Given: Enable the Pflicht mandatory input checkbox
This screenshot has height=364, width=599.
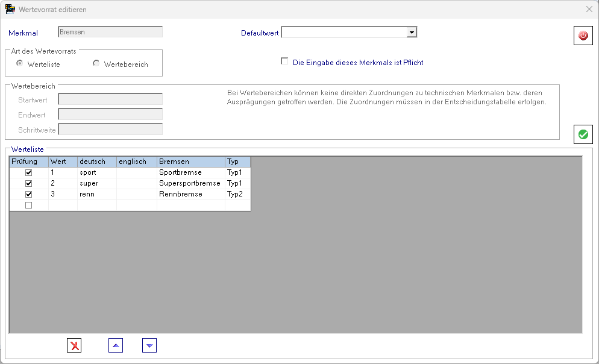Looking at the screenshot, I should (284, 61).
